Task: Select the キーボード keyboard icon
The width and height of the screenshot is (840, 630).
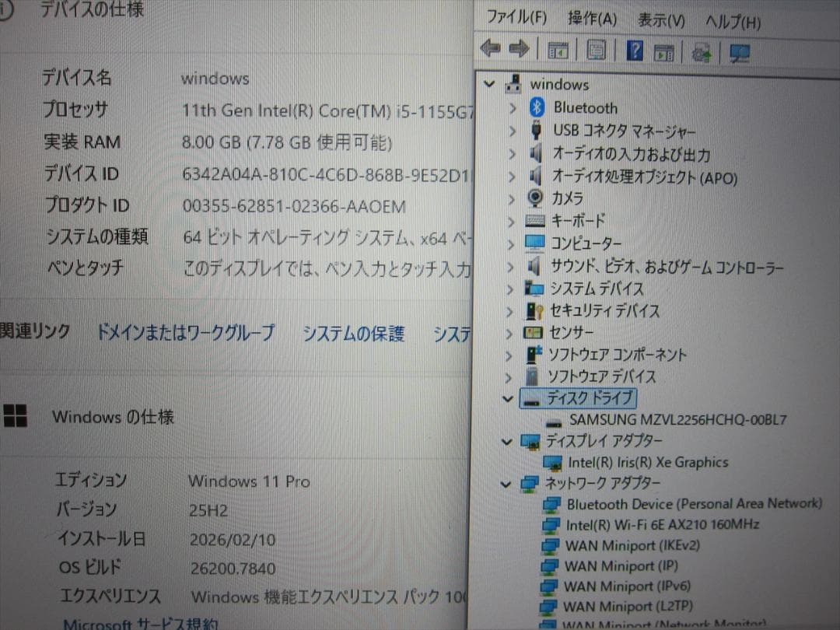Action: click(x=534, y=220)
